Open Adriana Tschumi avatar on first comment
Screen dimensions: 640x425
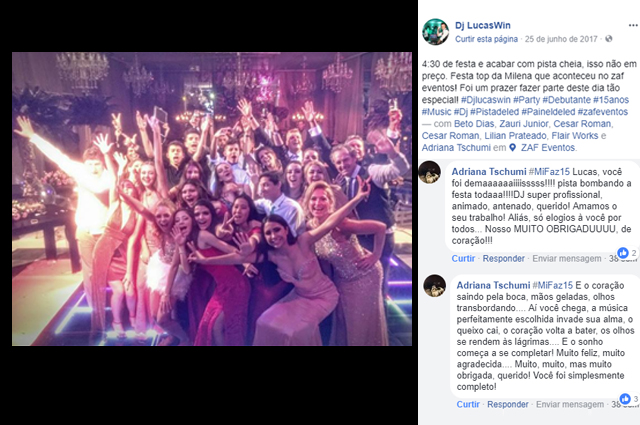[x=429, y=172]
